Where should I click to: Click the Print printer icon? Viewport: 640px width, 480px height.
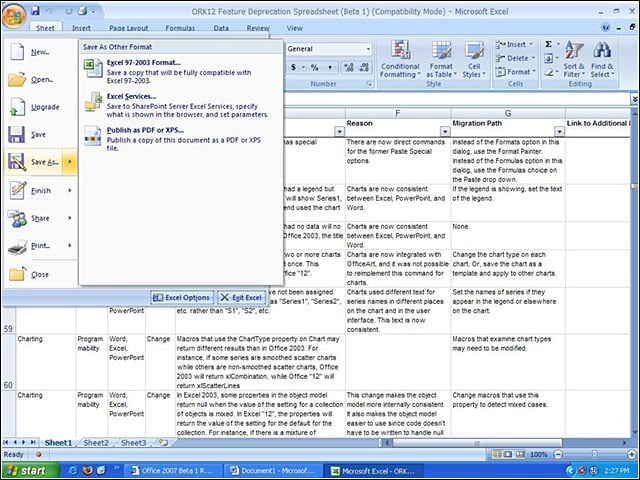point(17,246)
